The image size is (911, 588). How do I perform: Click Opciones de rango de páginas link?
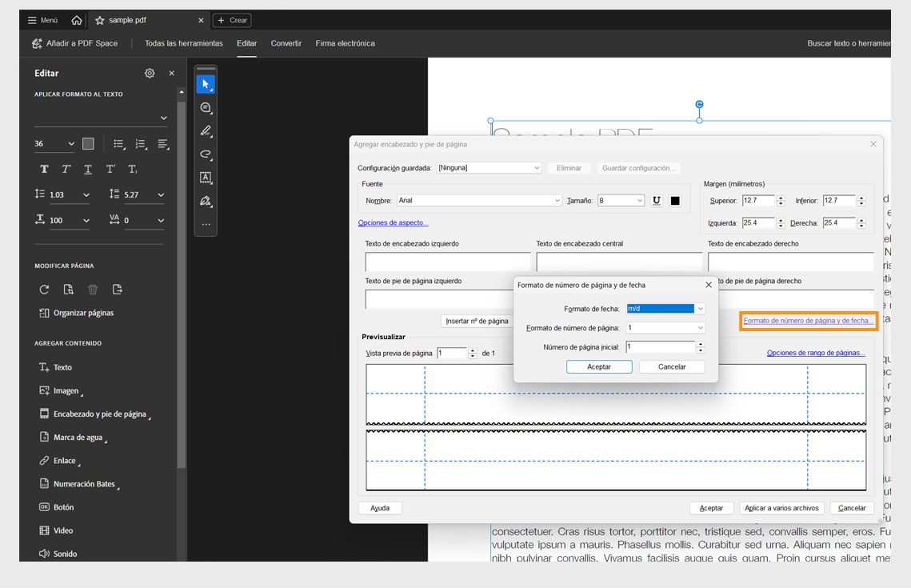click(x=815, y=353)
